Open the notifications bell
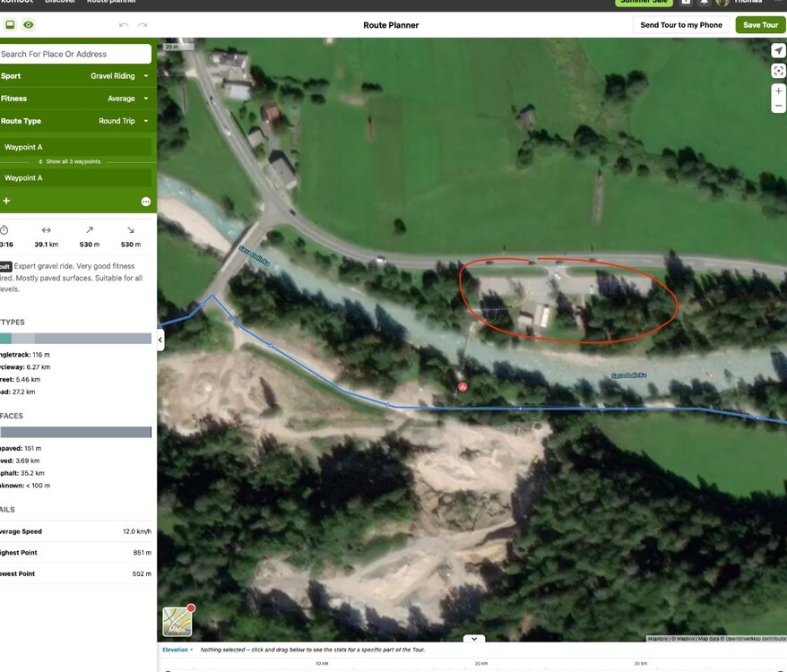This screenshot has width=787, height=672. tap(704, 2)
